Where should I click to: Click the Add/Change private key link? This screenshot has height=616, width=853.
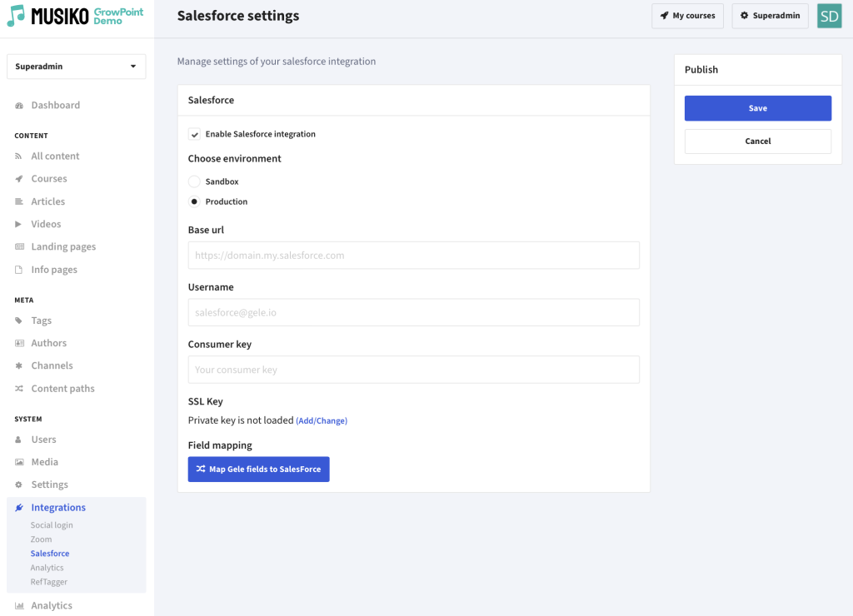pyautogui.click(x=322, y=421)
